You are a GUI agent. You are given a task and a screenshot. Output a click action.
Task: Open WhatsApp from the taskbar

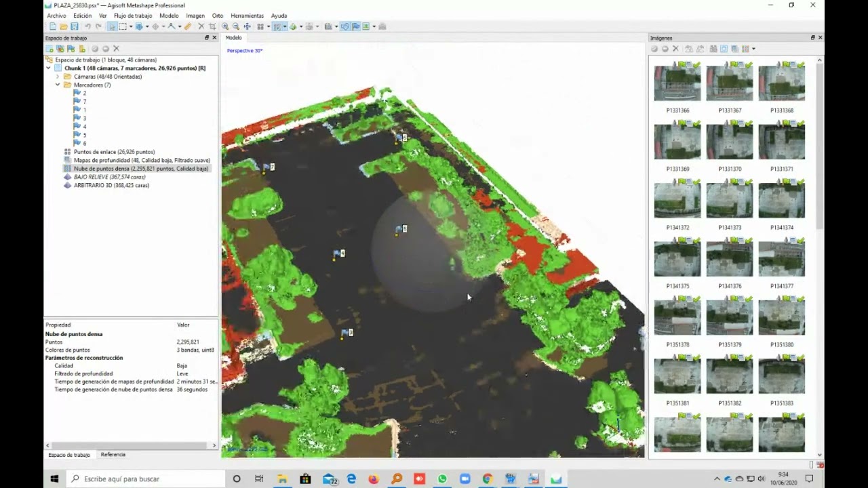click(442, 479)
